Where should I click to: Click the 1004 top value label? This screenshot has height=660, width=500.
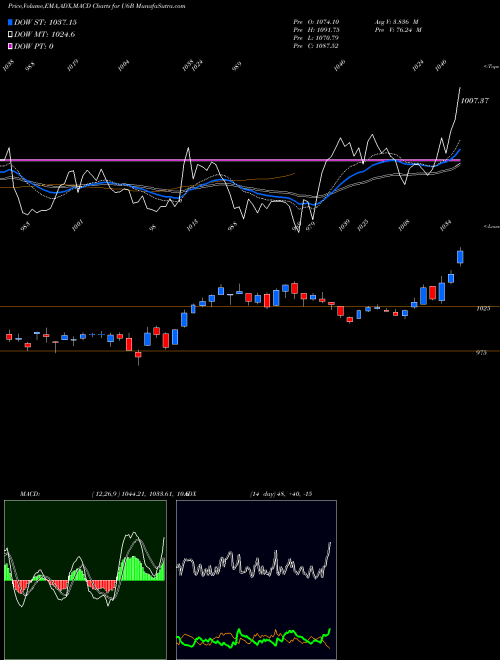pyautogui.click(x=123, y=65)
